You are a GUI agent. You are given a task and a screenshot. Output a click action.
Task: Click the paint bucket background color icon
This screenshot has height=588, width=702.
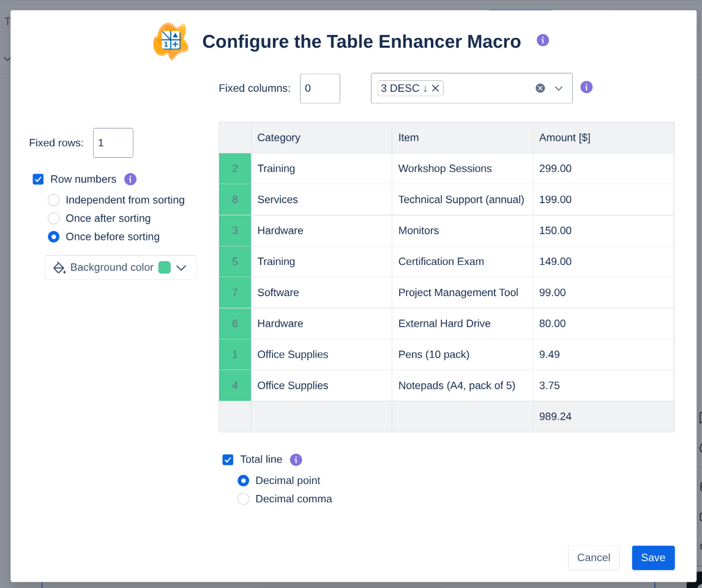[x=59, y=267]
